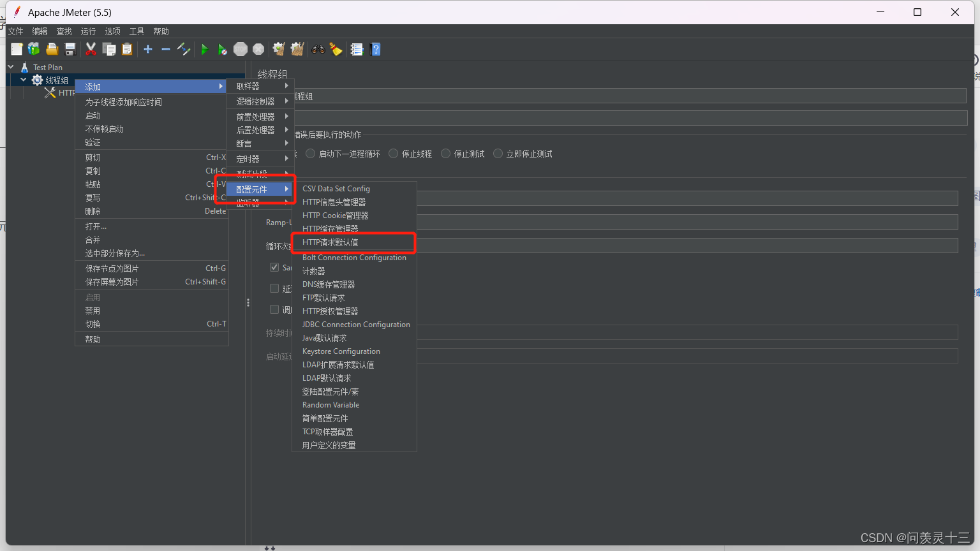Select HTTP Cookie管理器 menu entry
The image size is (980, 551).
click(354, 216)
